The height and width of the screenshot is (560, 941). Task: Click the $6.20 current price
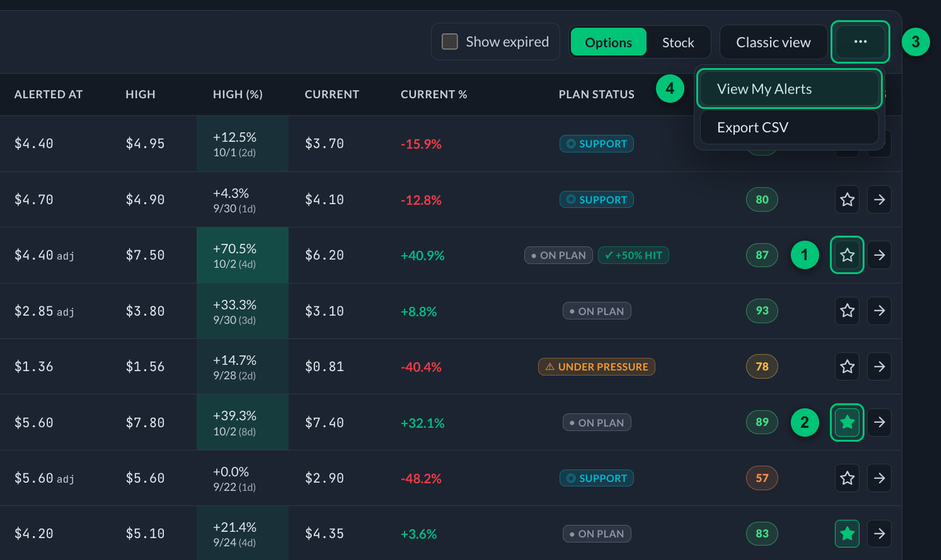pos(324,256)
